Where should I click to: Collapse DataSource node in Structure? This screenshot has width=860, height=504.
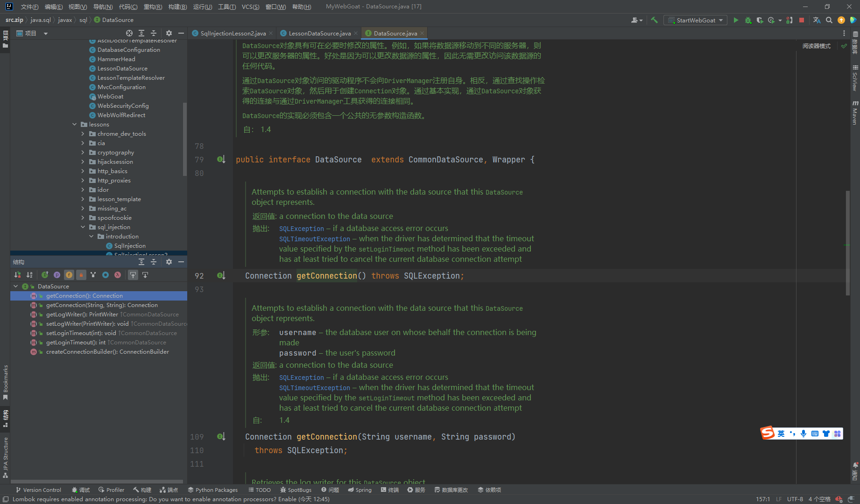click(16, 286)
